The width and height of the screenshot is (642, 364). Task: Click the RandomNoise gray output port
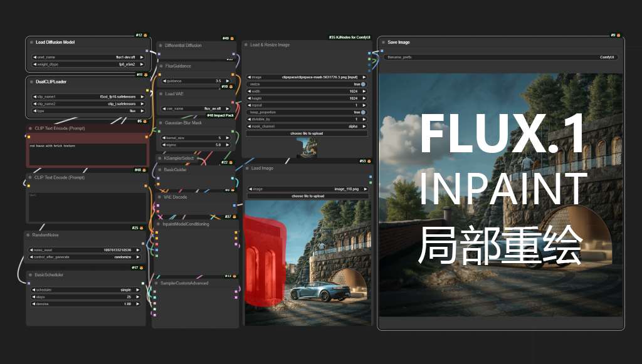coord(142,244)
